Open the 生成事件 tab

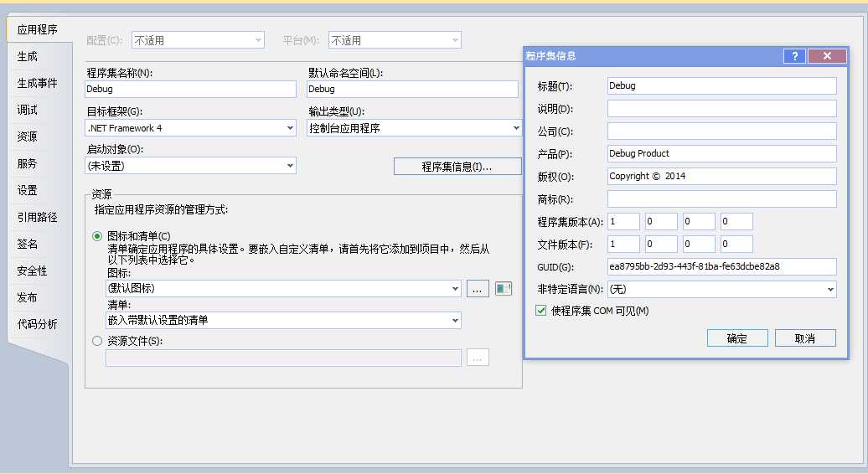pyautogui.click(x=37, y=83)
